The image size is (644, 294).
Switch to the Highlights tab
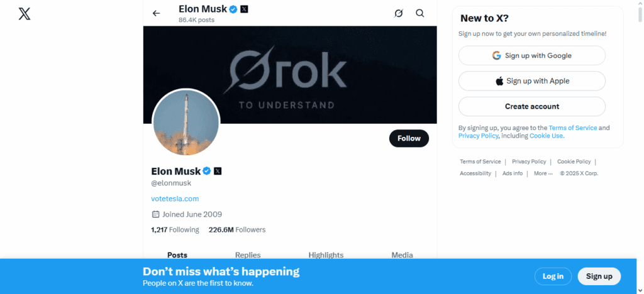tap(326, 254)
